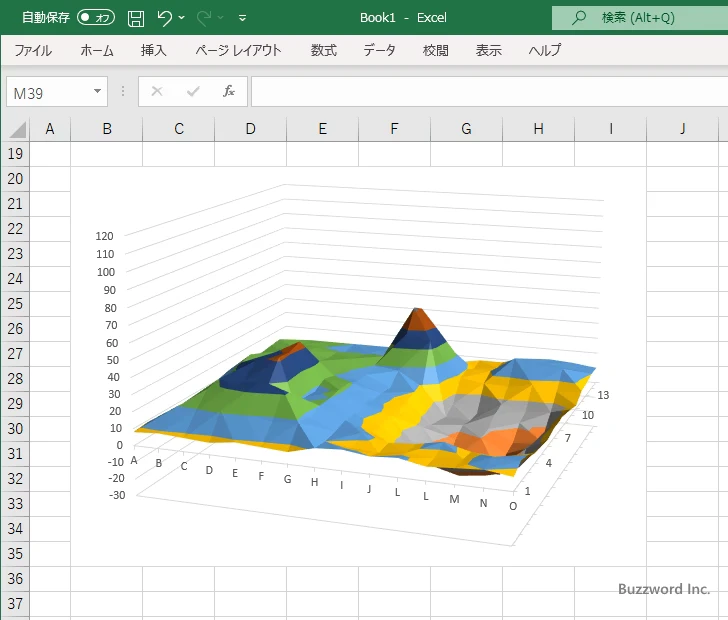Image resolution: width=728 pixels, height=620 pixels.
Task: Click series axis label 1
Action: pos(527,491)
